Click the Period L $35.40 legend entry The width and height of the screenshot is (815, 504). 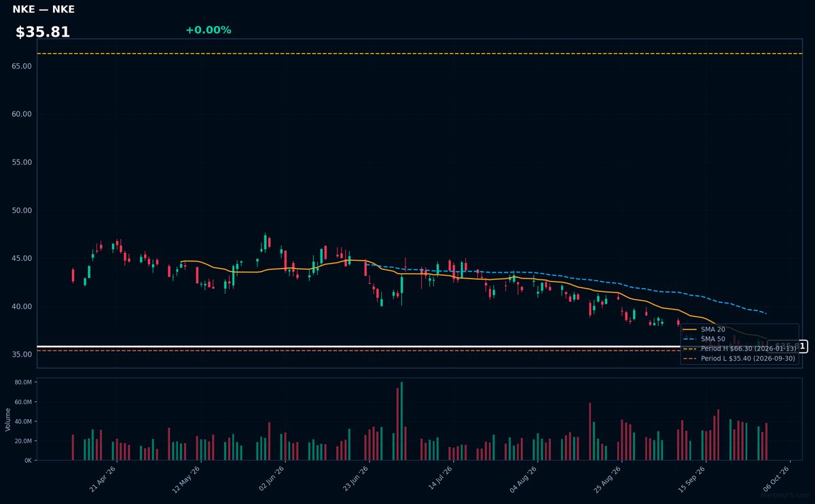pos(739,358)
